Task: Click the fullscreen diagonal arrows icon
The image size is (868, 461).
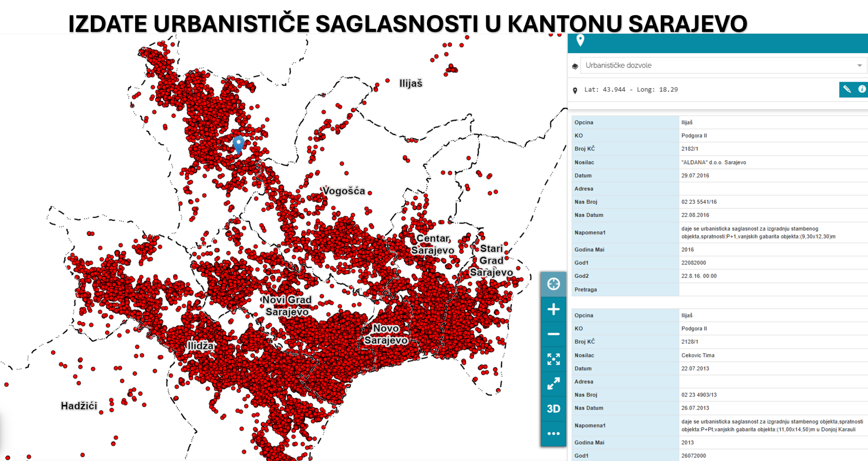Action: tap(553, 384)
